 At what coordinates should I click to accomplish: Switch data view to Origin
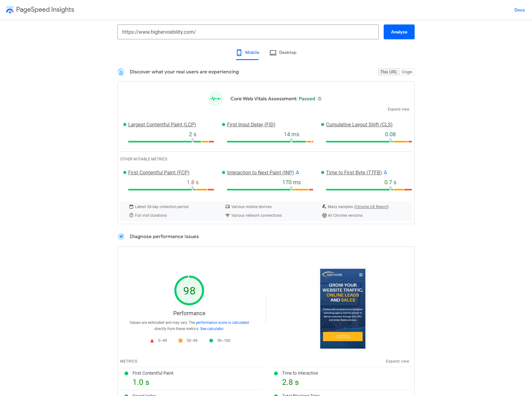tap(407, 72)
